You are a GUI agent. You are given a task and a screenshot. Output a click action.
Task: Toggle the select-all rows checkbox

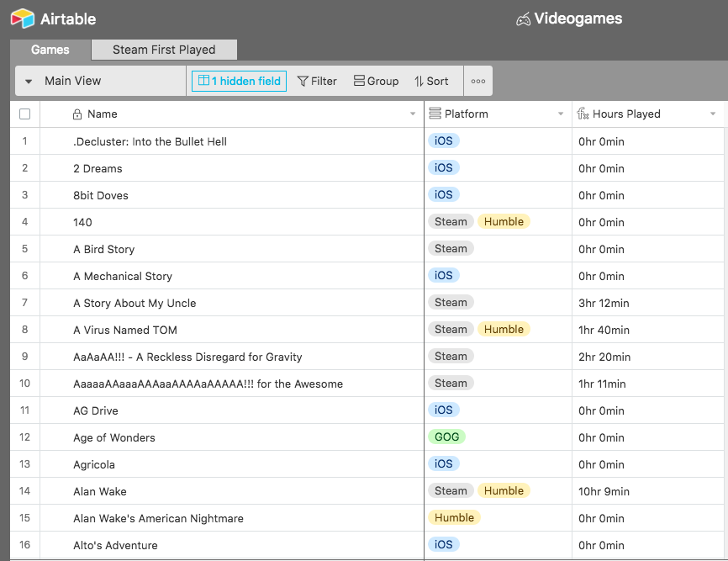(24, 114)
